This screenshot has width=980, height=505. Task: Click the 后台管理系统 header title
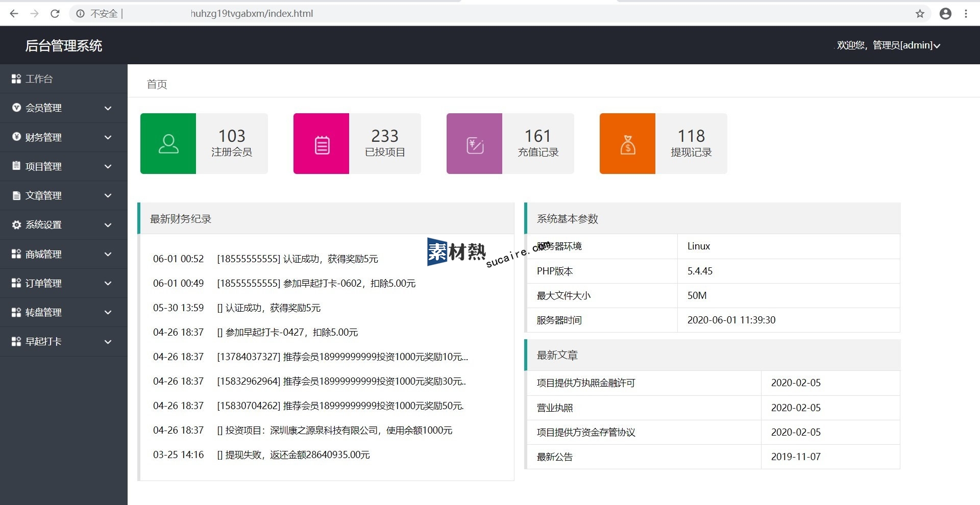[x=64, y=46]
